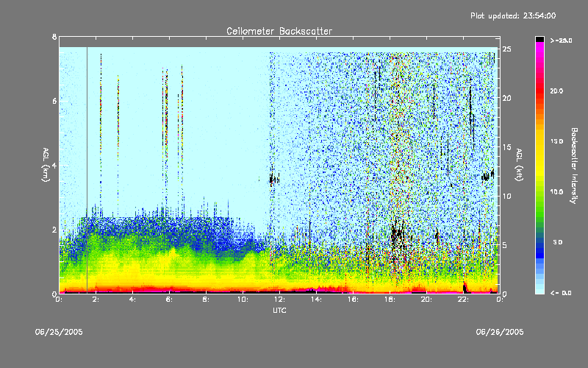Click the bottom "<= 0.0" color bar label

[562, 293]
